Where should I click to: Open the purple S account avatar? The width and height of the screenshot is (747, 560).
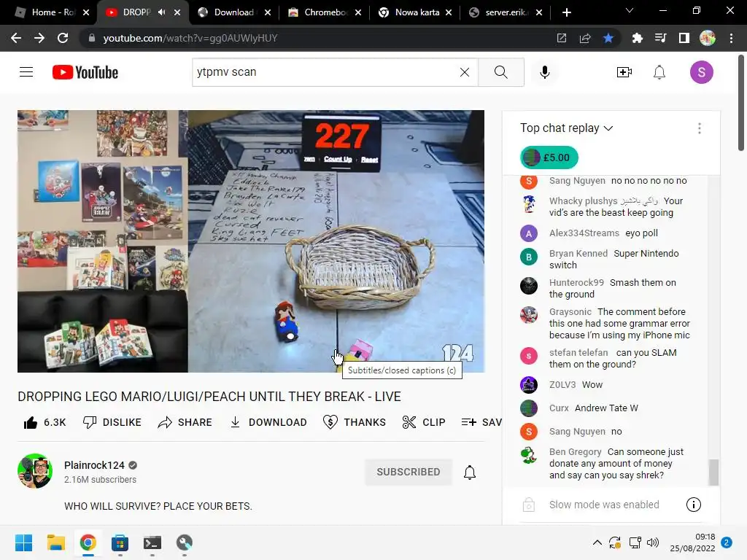point(701,72)
